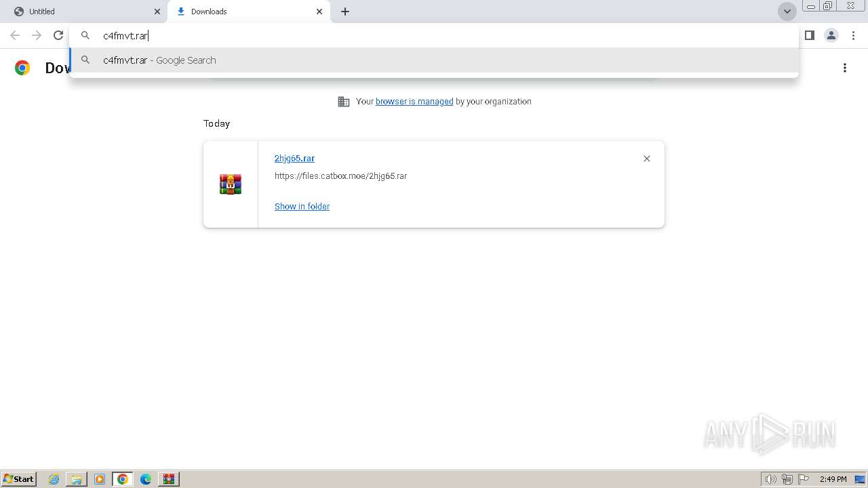Click the taskbar clock showing 2:49 PM
The height and width of the screenshot is (488, 868).
833,479
